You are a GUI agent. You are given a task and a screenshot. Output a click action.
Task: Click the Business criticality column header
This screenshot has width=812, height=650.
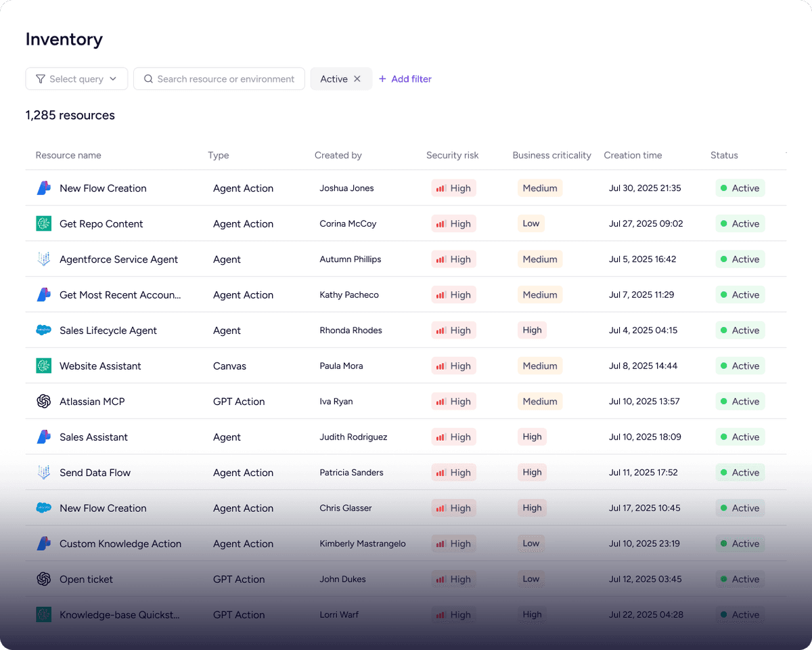click(551, 155)
